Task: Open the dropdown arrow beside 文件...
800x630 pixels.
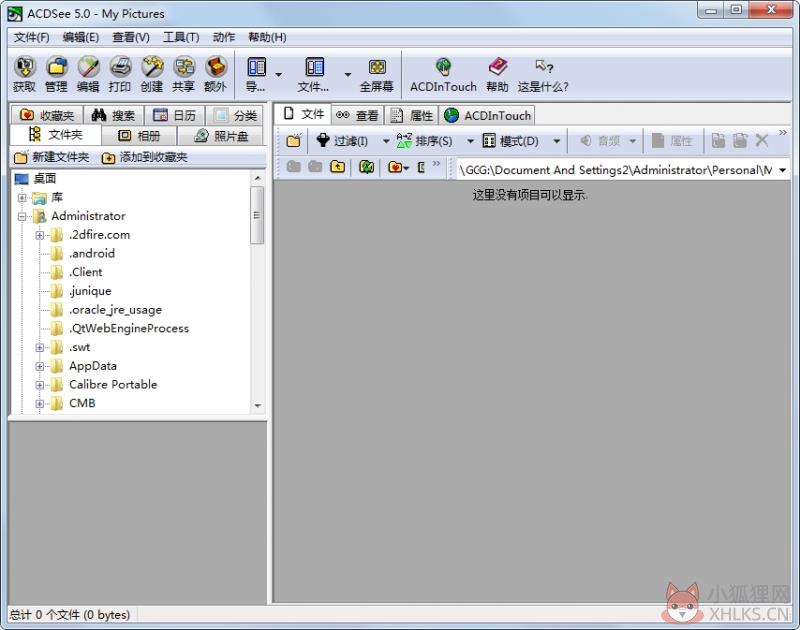Action: pos(348,74)
